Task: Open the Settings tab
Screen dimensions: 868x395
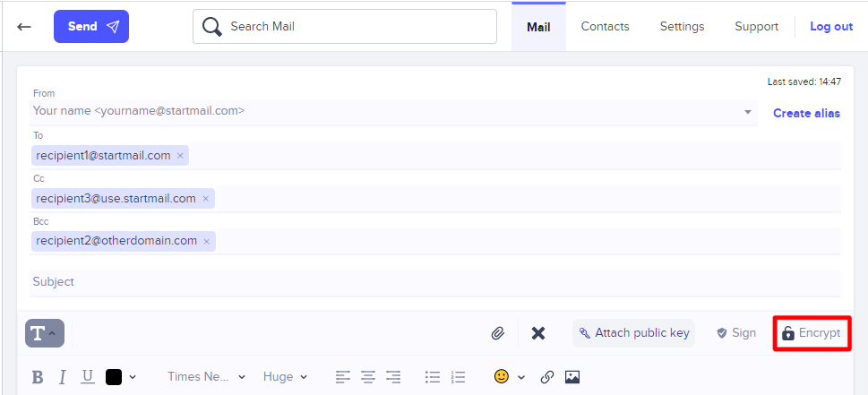Action: [682, 27]
